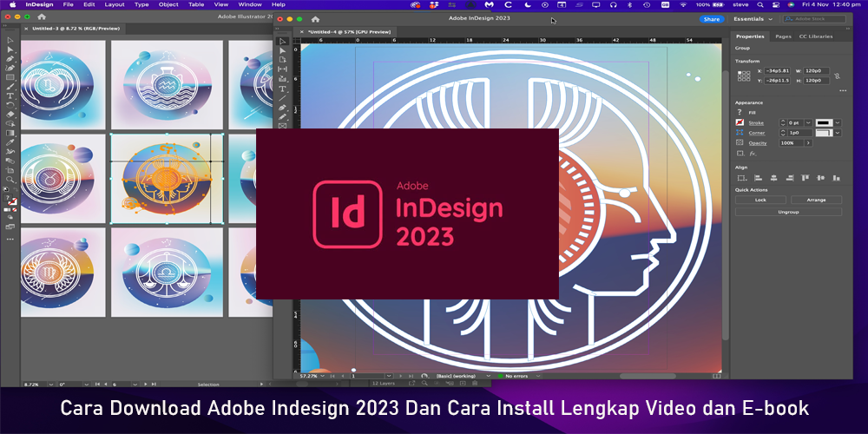The width and height of the screenshot is (868, 434).
Task: Open the Object menu in menu bar
Action: (168, 4)
